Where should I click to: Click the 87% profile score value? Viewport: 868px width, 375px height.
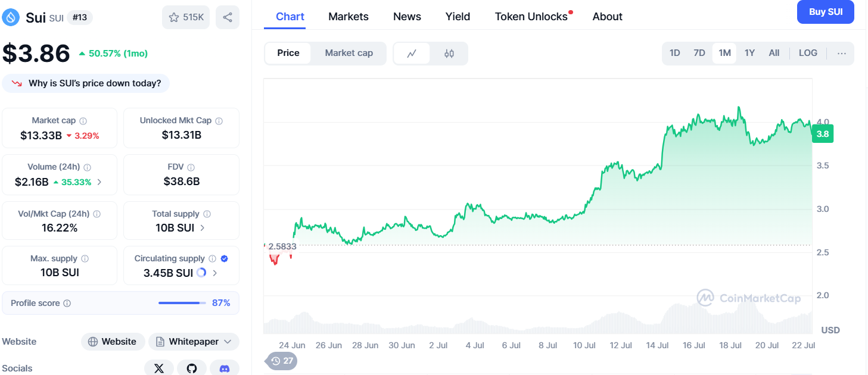(x=221, y=303)
